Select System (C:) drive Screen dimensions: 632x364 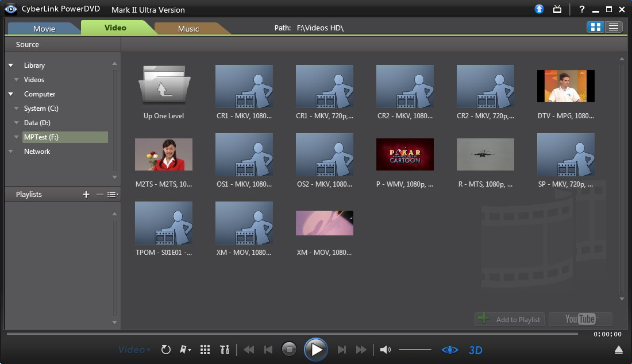pos(41,109)
